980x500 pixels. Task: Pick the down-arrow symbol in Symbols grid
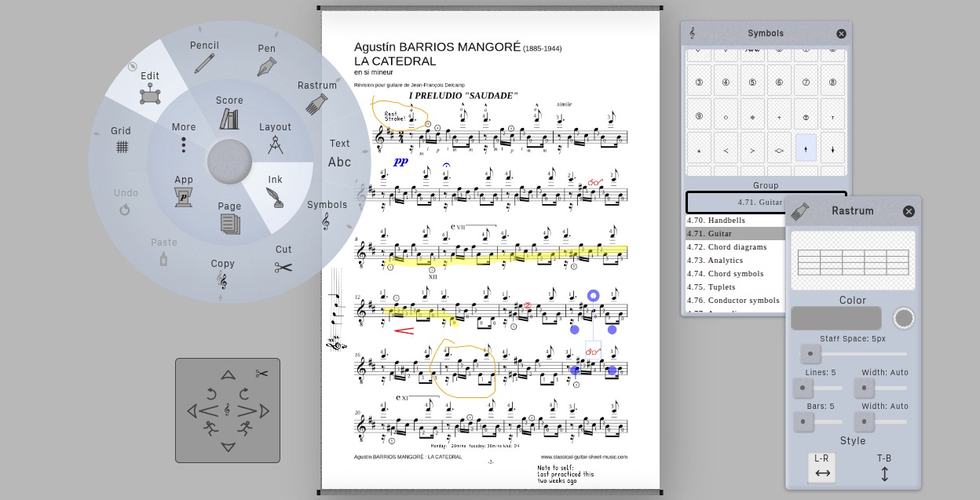tap(832, 149)
